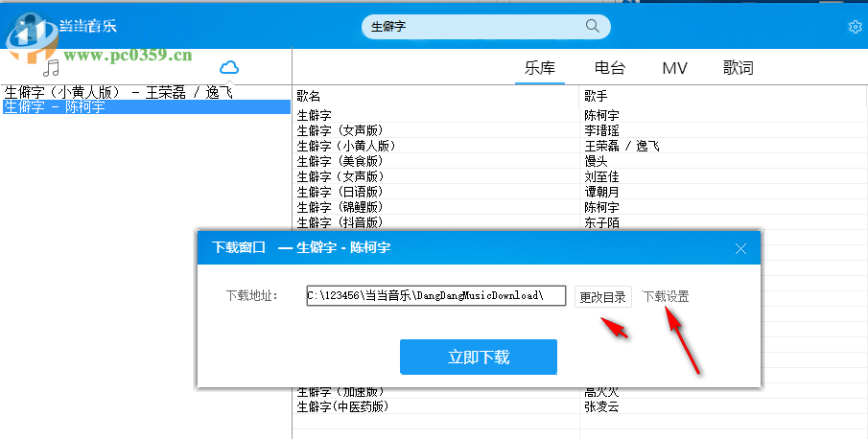
Task: Open the cloud downloads icon
Action: point(229,68)
